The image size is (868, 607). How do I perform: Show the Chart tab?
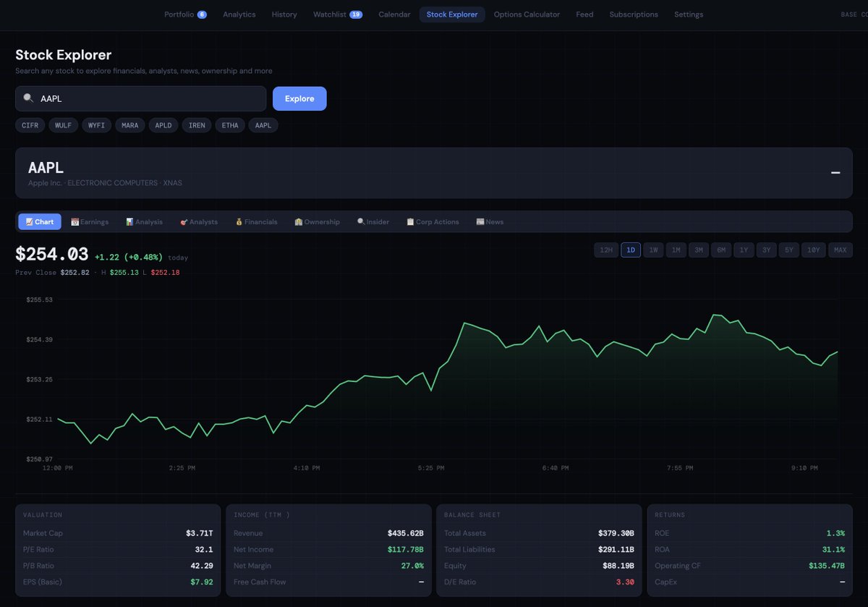coord(40,222)
